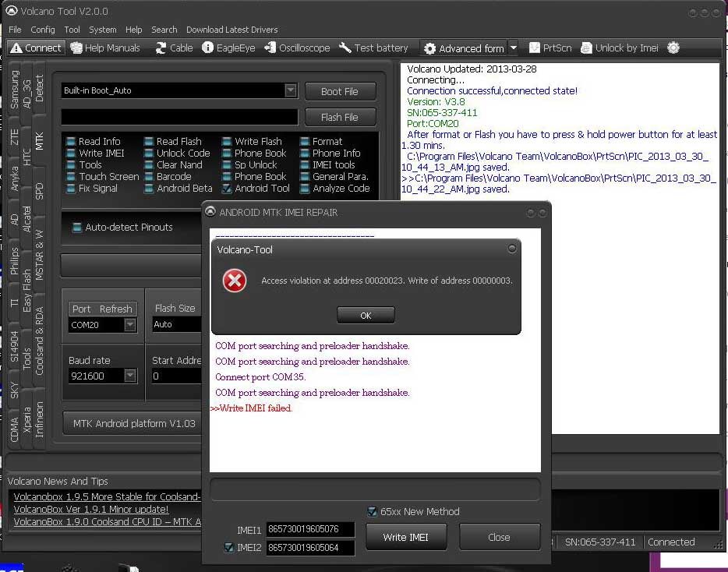This screenshot has width=728, height=572.
Task: Toggle the IMEI2 checkbox
Action: [x=228, y=547]
